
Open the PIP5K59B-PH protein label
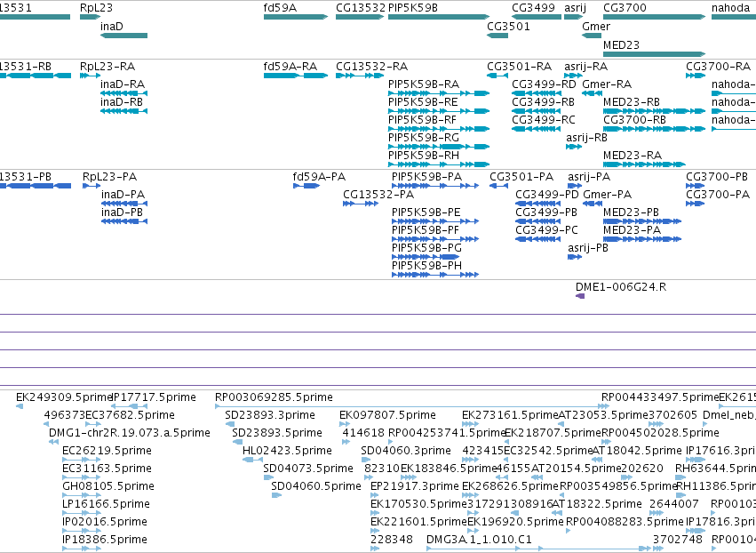426,266
